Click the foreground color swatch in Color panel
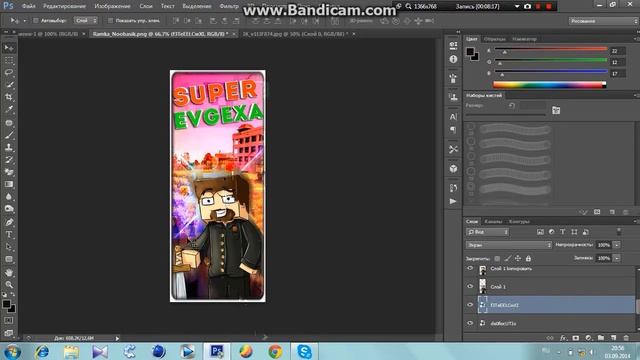 (x=470, y=51)
